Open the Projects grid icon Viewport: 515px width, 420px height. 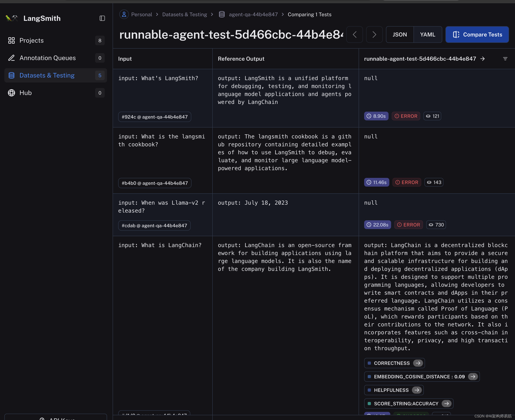tap(11, 40)
